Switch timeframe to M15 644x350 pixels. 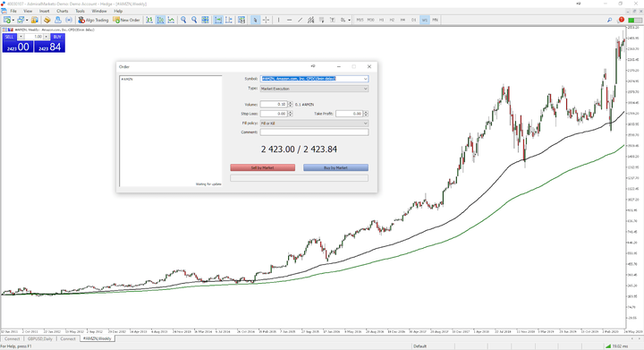360,20
